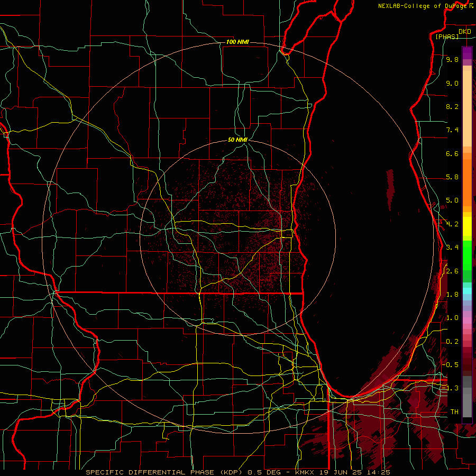The image size is (476, 476).
Task: Click the 5.8 value on the color scale
Action: [452, 177]
